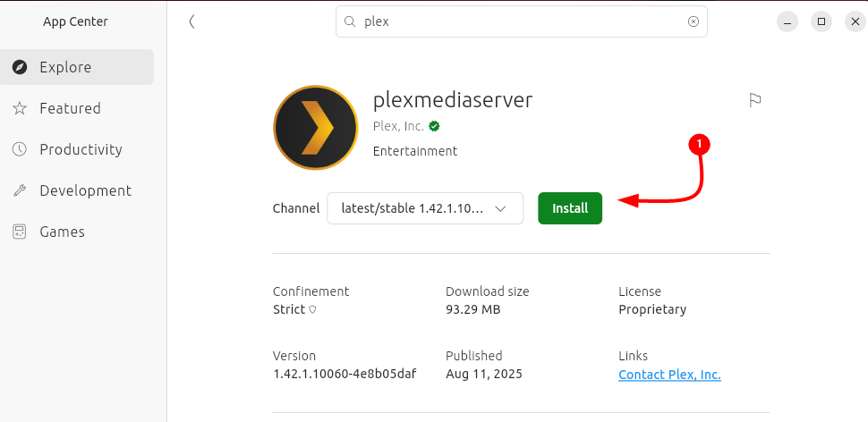Click the Plex, Inc. publisher name
The width and height of the screenshot is (868, 422).
point(398,126)
